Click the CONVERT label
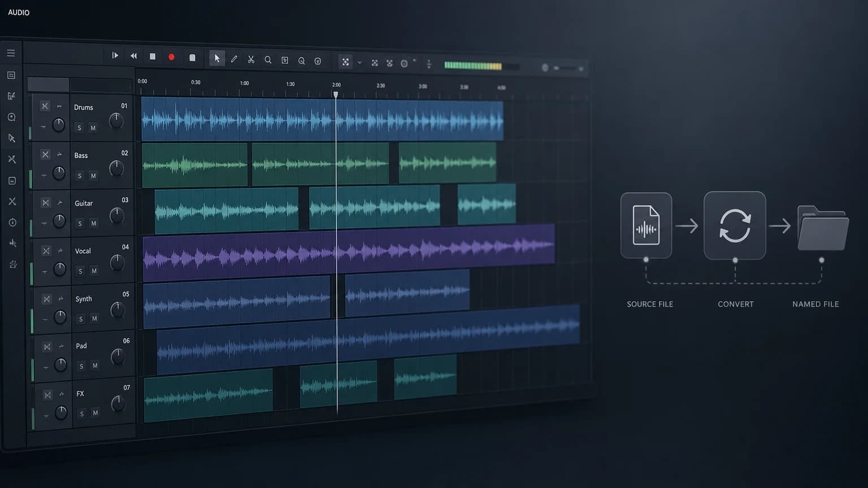This screenshot has width=868, height=488. click(x=736, y=304)
